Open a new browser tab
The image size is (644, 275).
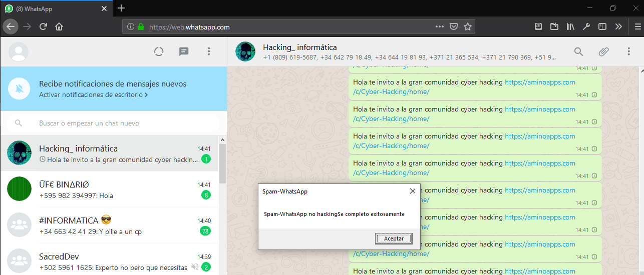(121, 8)
